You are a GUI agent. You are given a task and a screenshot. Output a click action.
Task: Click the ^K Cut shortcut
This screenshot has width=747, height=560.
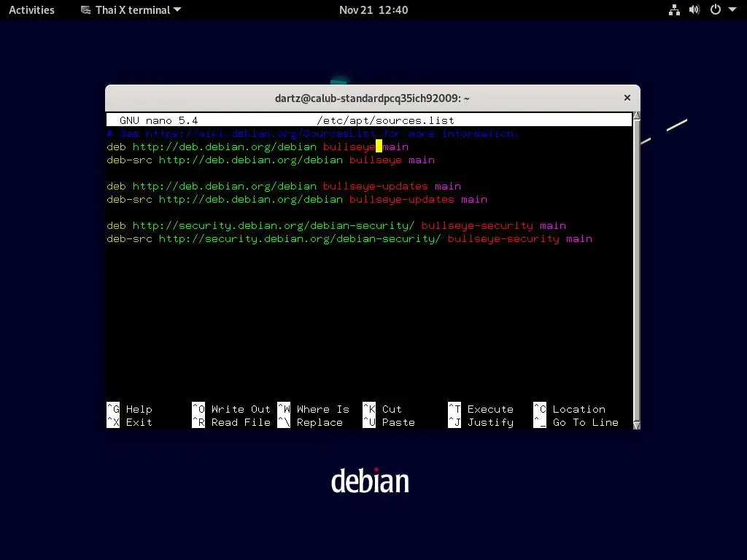click(382, 409)
